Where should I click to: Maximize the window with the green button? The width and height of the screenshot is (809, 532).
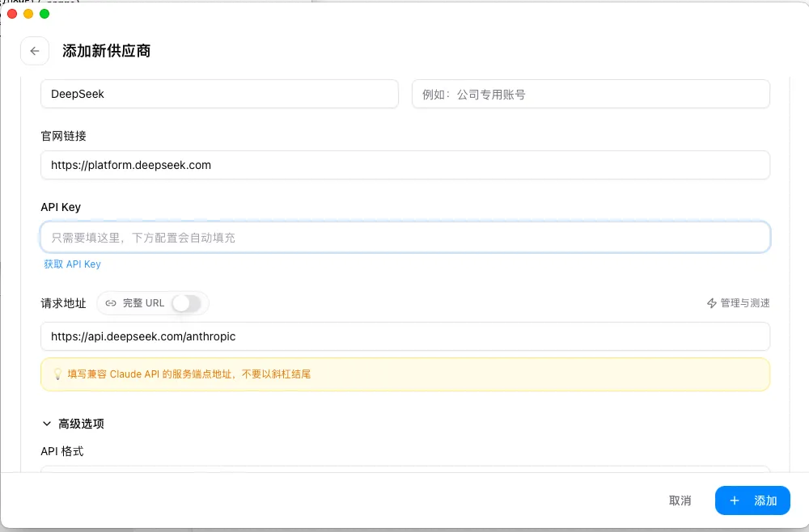[44, 14]
